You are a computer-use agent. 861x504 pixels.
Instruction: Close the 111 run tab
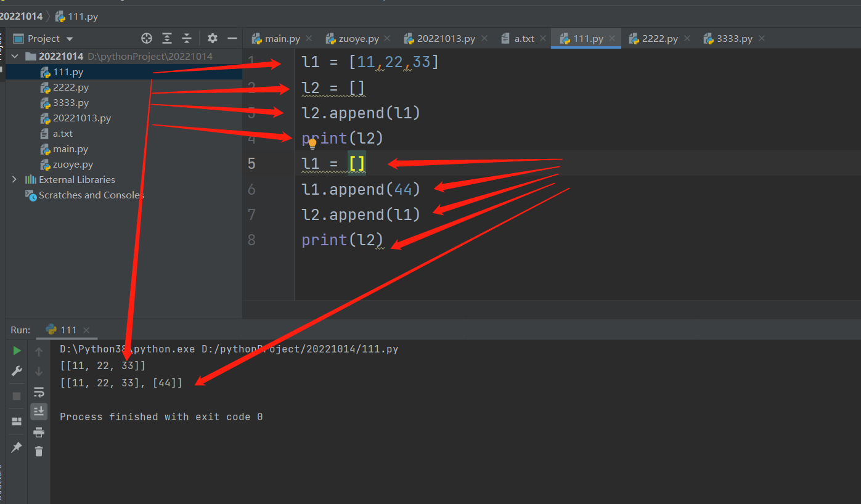86,330
